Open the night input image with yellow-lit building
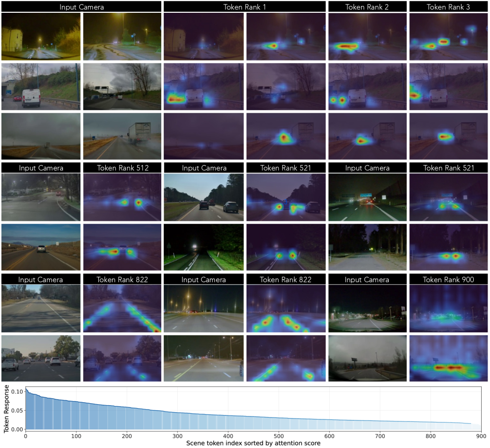Image resolution: width=490 pixels, height=448 pixels. (x=41, y=36)
